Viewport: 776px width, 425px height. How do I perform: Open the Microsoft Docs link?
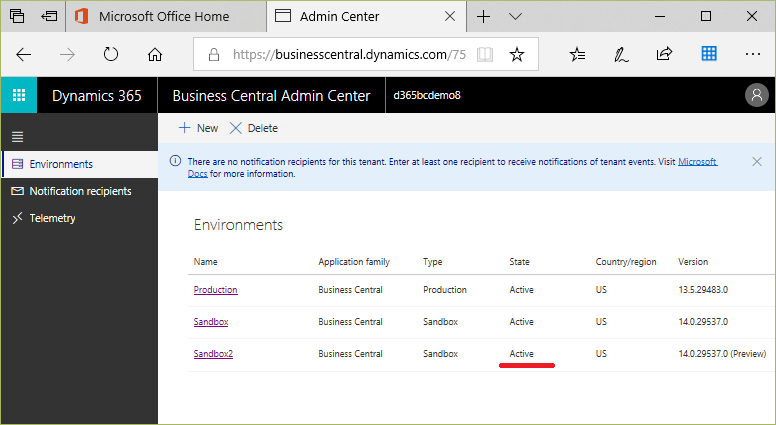[697, 162]
